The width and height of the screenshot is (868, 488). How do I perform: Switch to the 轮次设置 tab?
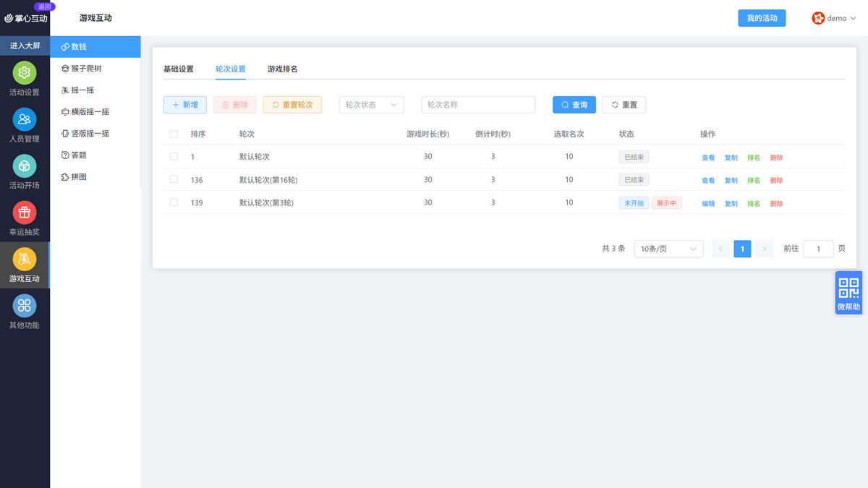click(x=231, y=69)
